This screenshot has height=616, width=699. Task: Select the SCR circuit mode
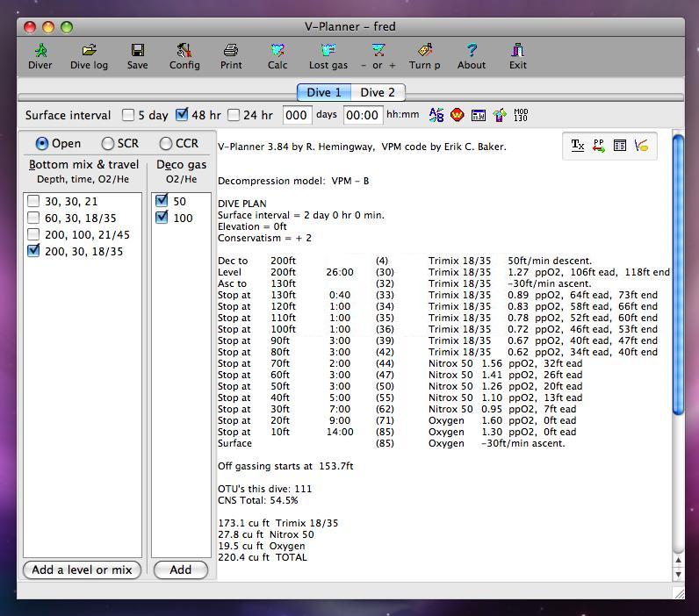[x=107, y=143]
